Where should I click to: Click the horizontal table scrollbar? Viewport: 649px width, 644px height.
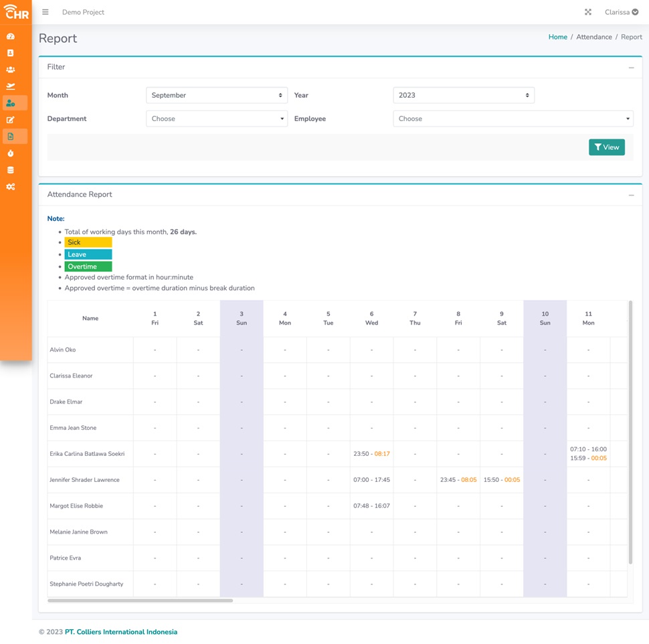pos(141,600)
